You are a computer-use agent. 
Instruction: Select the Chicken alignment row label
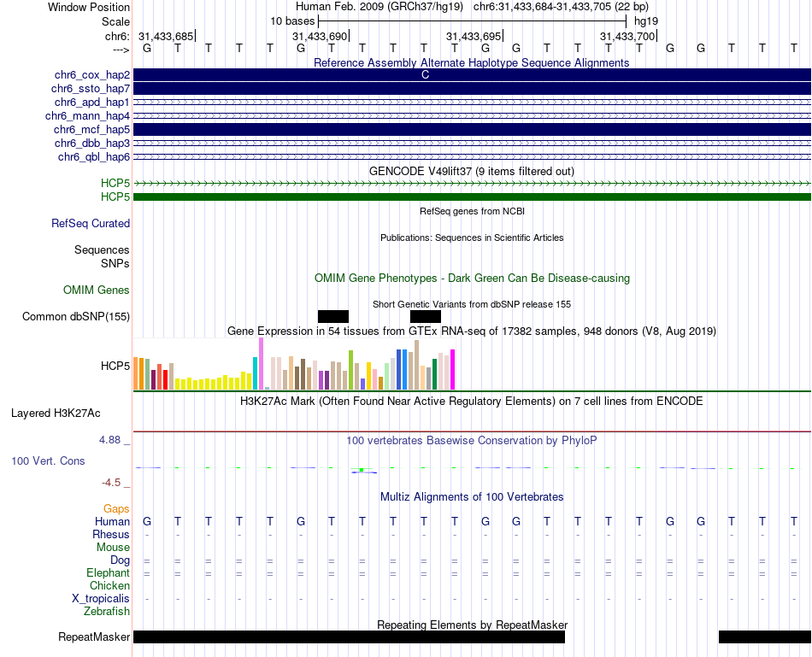pos(109,585)
